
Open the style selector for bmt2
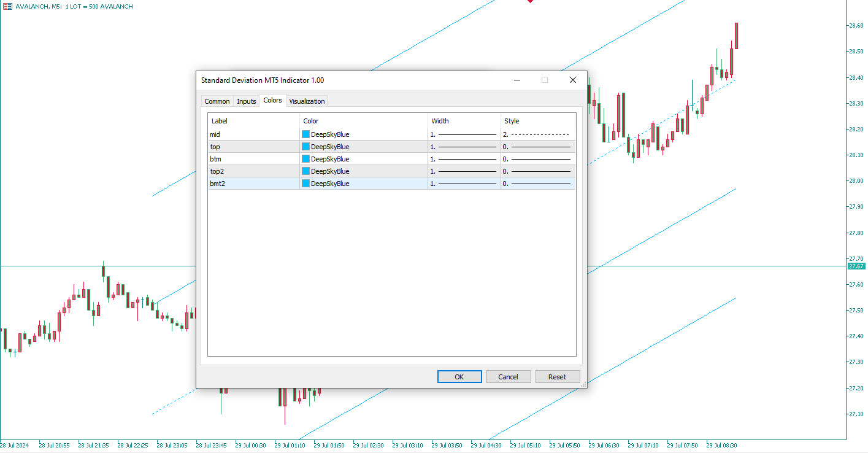[x=538, y=184]
